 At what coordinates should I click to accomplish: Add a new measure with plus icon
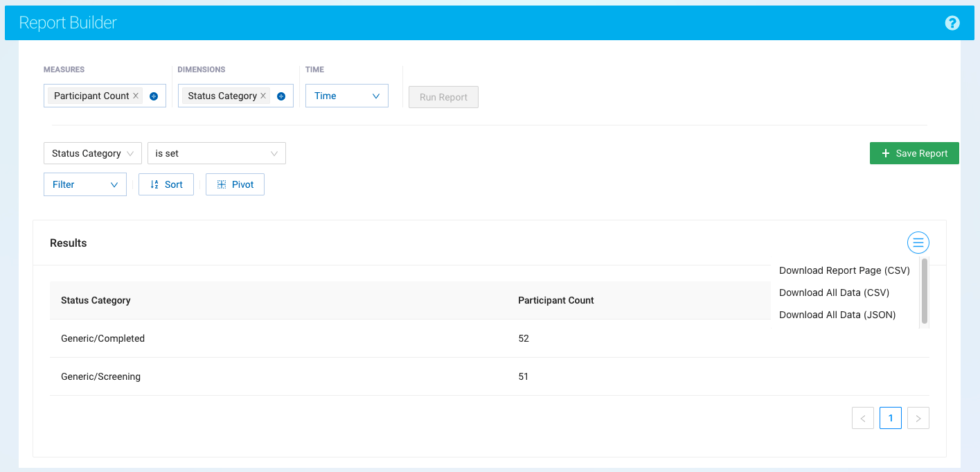click(x=154, y=96)
